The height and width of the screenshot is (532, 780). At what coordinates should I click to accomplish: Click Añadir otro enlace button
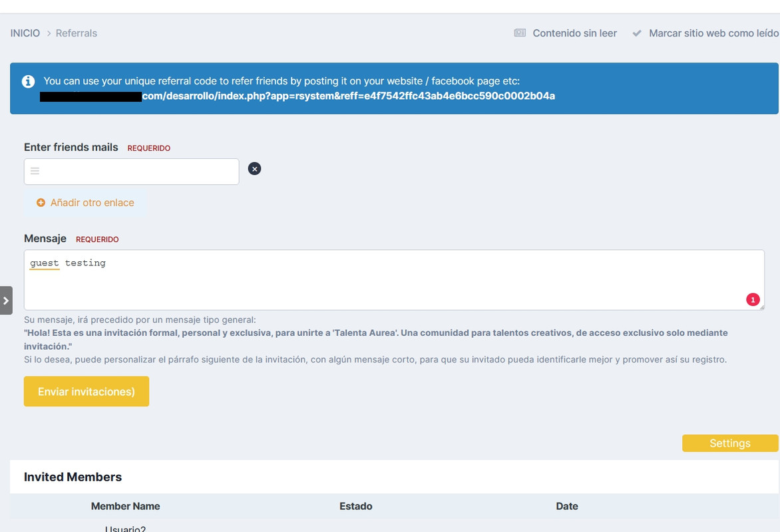(85, 203)
